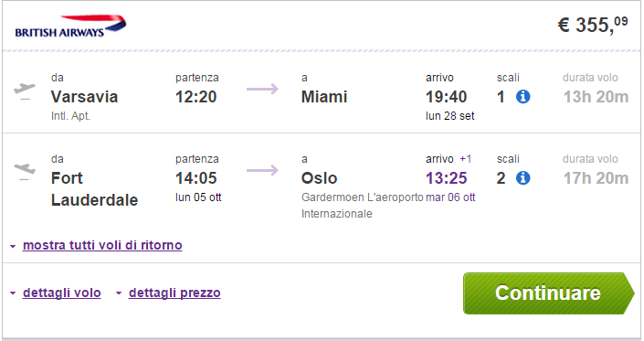Click the '+1' next-day arrival indicator

(465, 159)
